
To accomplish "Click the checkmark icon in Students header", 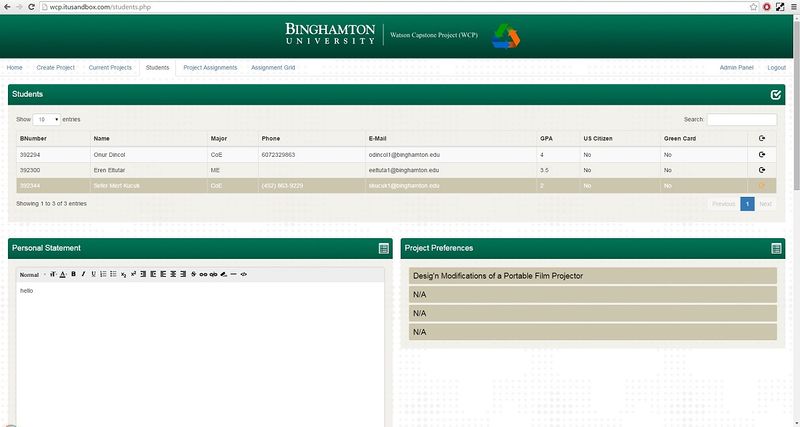I will [776, 94].
